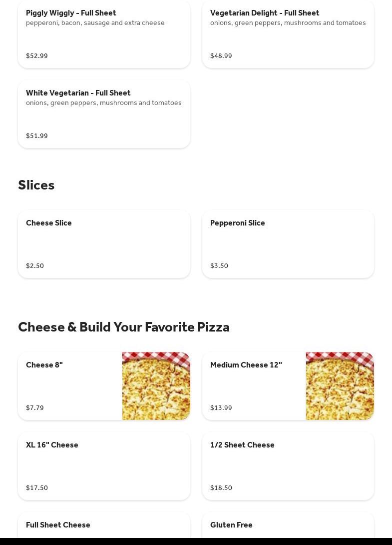The height and width of the screenshot is (545, 392).
Task: Click the Cheese & Build Your Favorite Pizza heading
Action: 124,327
